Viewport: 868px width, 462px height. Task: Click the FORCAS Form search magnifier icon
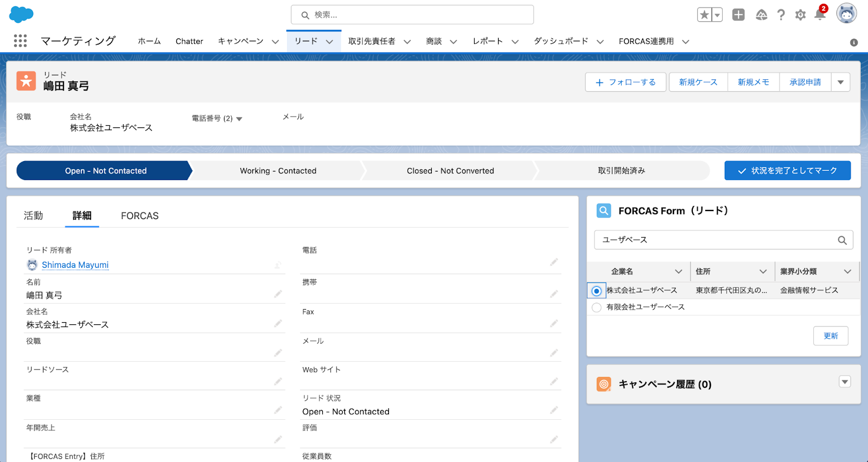click(842, 240)
